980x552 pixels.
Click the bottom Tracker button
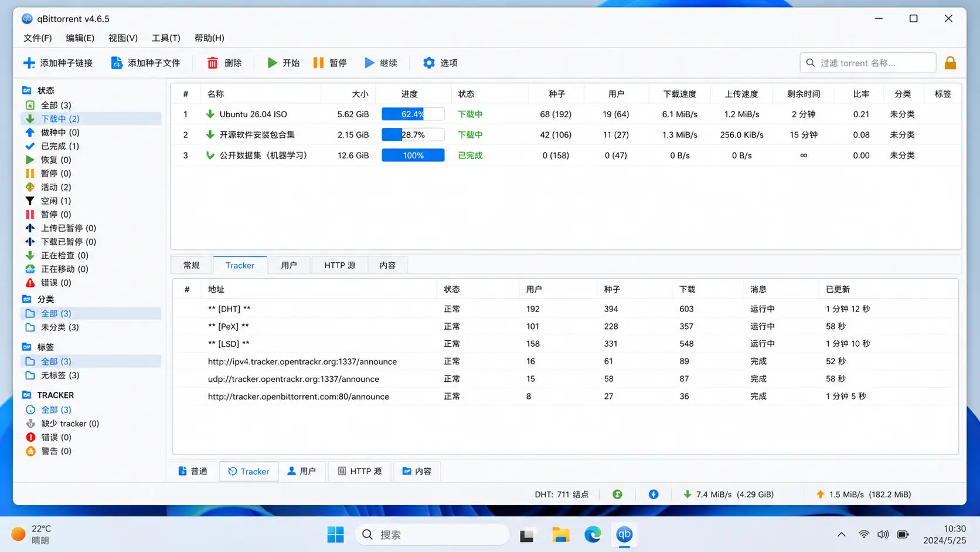(249, 471)
